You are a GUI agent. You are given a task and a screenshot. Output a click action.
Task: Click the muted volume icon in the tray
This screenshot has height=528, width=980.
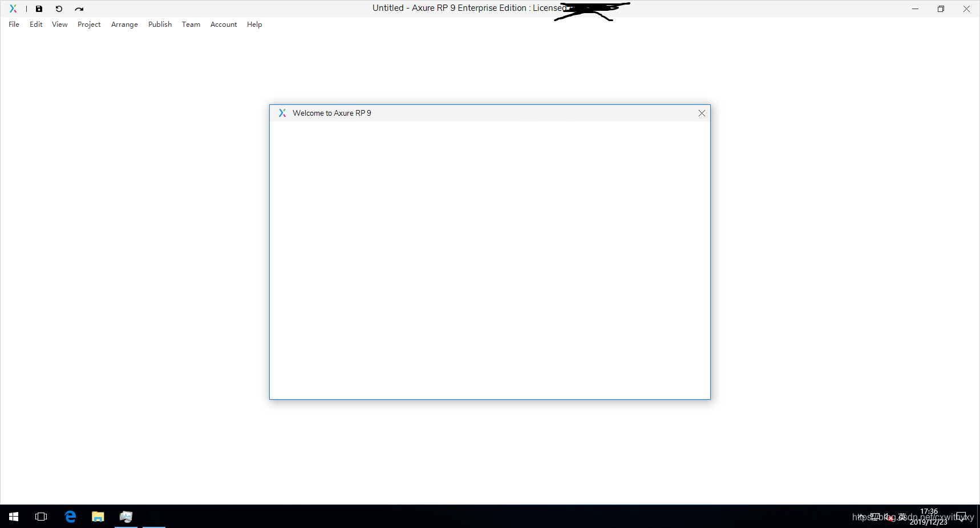coord(889,517)
